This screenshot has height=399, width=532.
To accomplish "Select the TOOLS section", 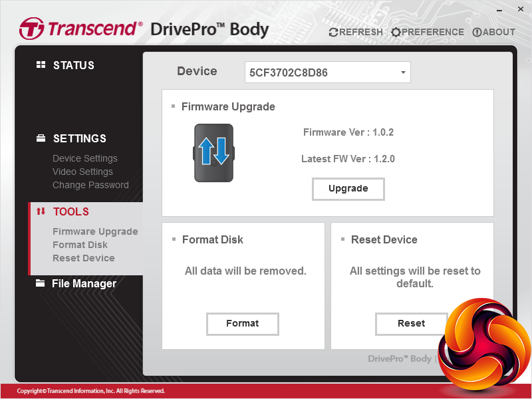I will pyautogui.click(x=71, y=211).
